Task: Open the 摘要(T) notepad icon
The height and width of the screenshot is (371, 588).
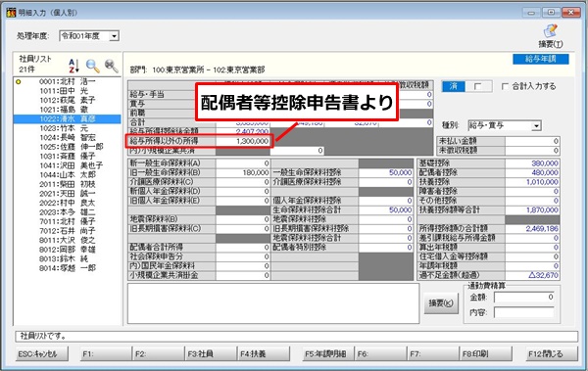Action: pos(551,31)
